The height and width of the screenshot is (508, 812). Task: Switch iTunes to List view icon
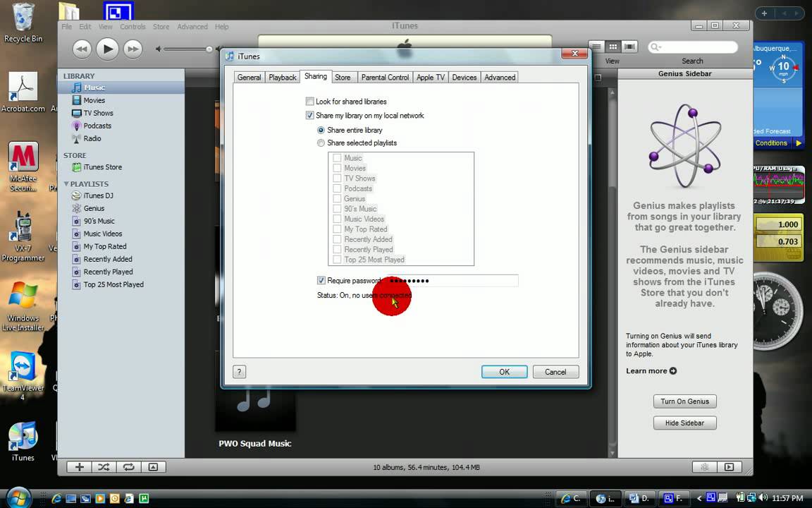click(596, 47)
